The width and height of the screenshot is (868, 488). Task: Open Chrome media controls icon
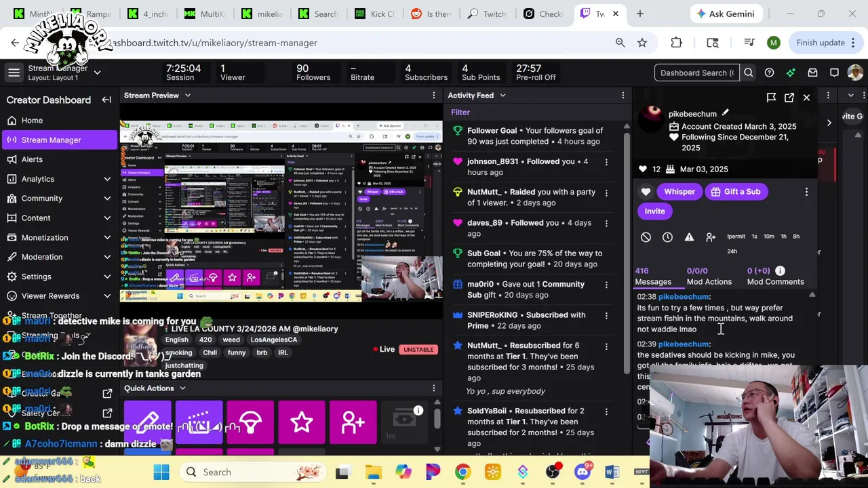point(749,43)
